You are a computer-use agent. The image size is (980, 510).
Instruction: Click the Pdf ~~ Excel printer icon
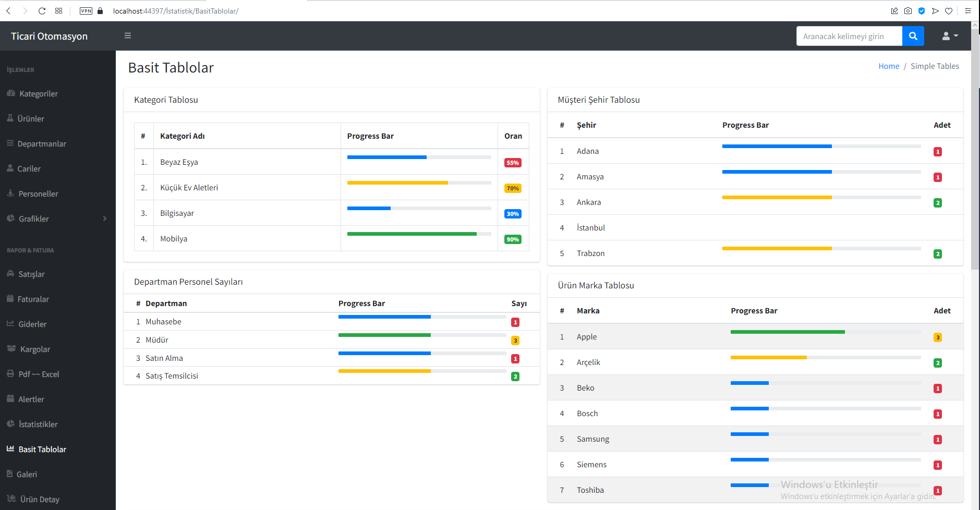point(10,374)
